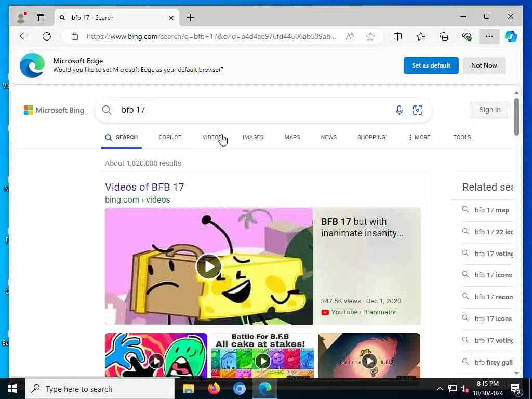532x399 pixels.
Task: Switch to the SHOPPING tab
Action: (x=371, y=137)
